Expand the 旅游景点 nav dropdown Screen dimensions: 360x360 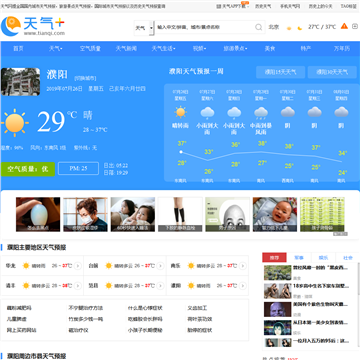pos(235,49)
